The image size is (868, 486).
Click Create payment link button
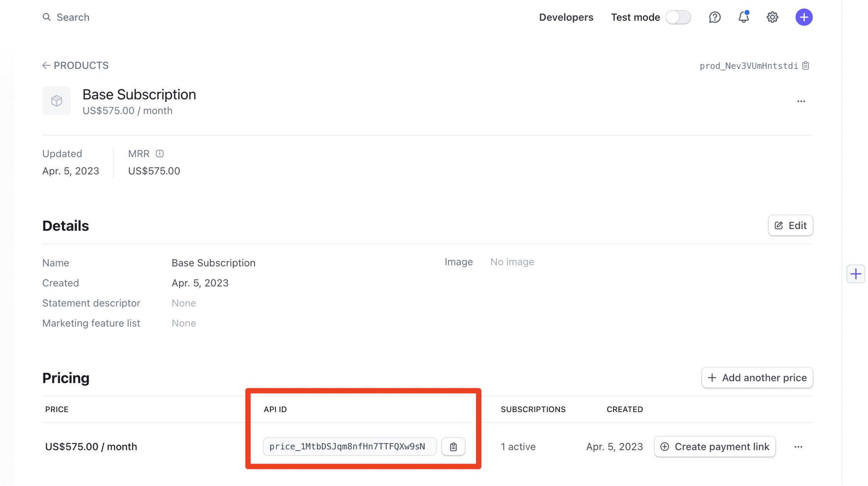pyautogui.click(x=715, y=447)
